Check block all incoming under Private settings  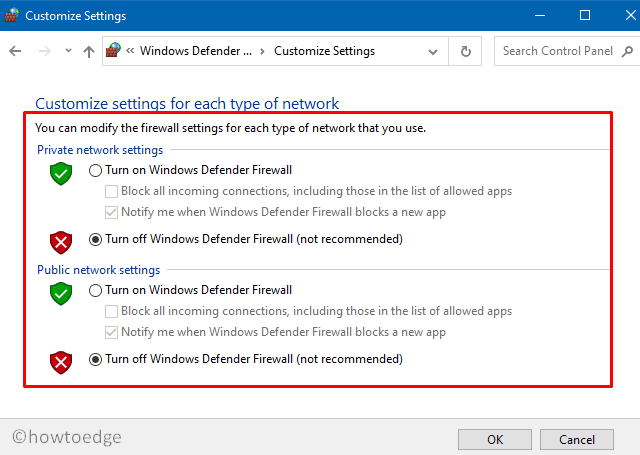click(x=111, y=191)
